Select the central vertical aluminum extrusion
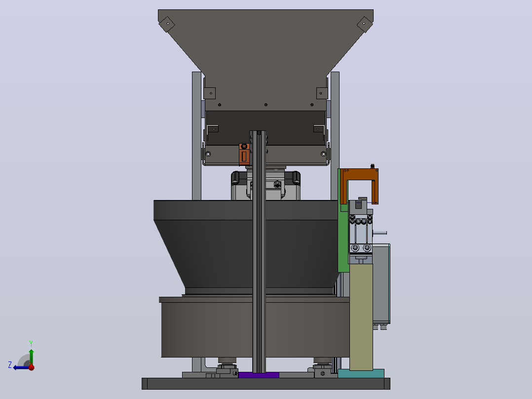The height and width of the screenshot is (399, 532). tap(259, 252)
